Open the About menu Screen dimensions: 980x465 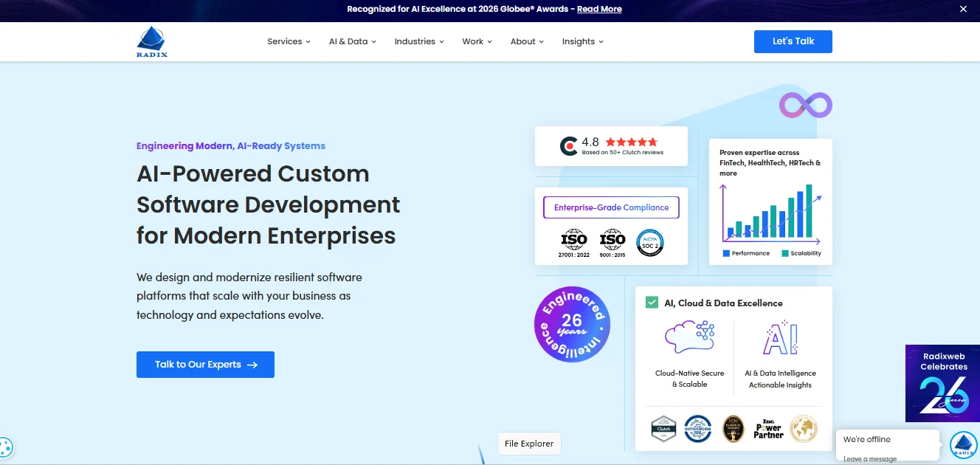[x=527, y=41]
